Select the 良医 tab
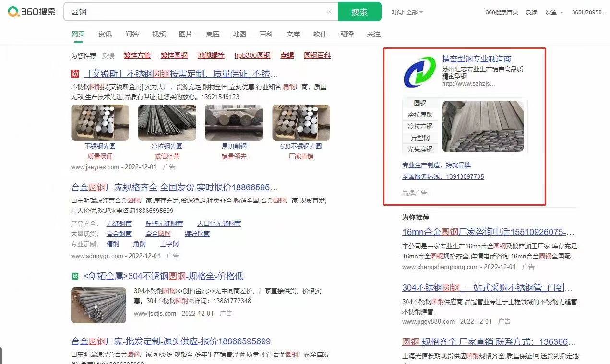This screenshot has width=610, height=364. click(213, 34)
